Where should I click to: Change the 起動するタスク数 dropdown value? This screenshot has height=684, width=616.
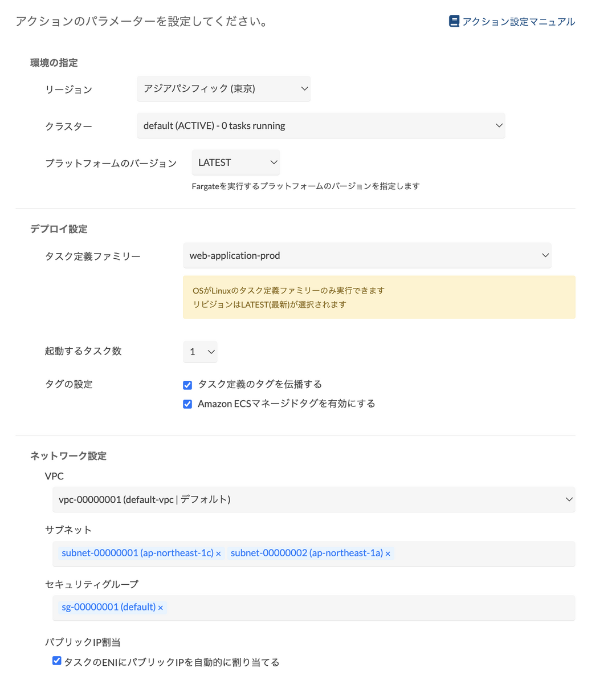(200, 352)
